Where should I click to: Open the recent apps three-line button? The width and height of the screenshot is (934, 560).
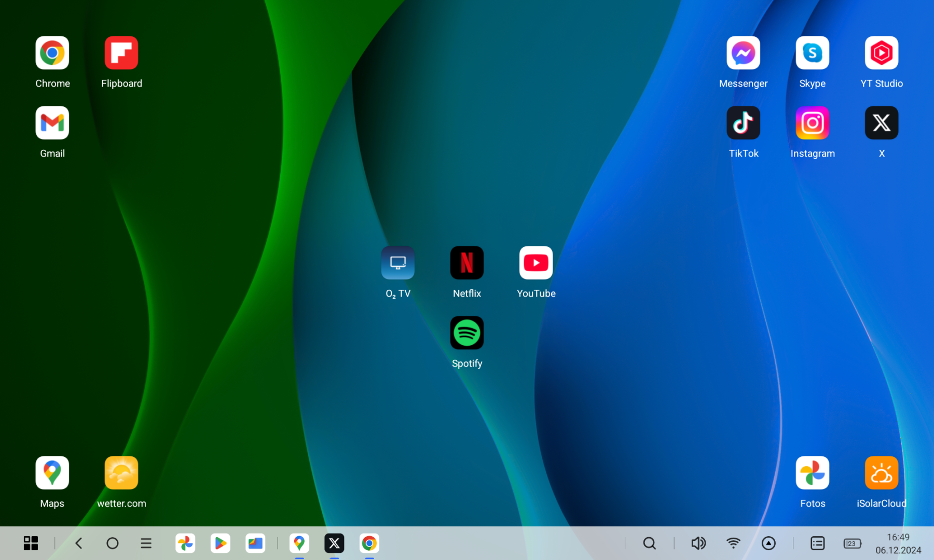146,543
